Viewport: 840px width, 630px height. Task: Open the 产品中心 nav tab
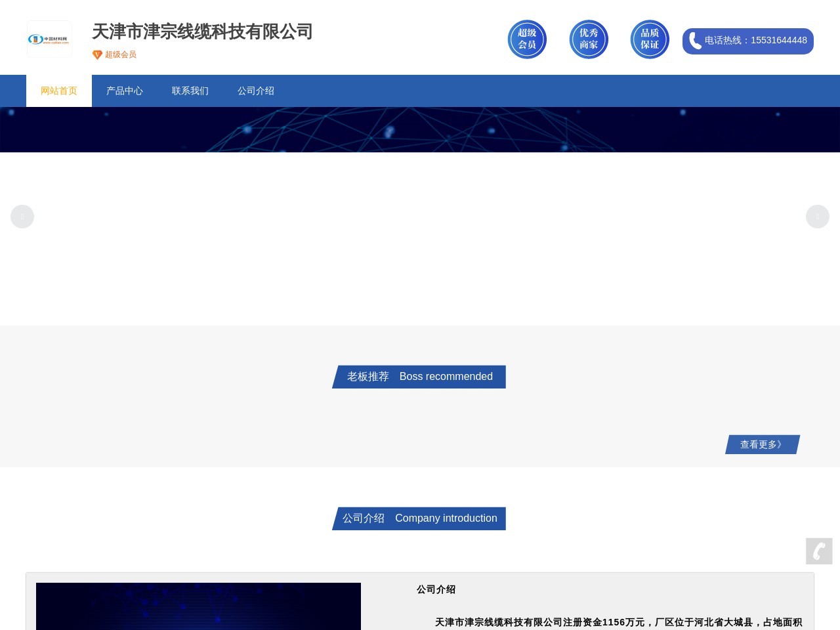pos(125,91)
